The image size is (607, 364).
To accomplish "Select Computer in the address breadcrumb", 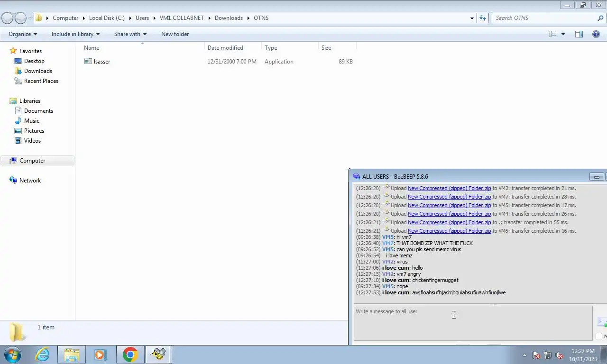I will click(x=65, y=18).
